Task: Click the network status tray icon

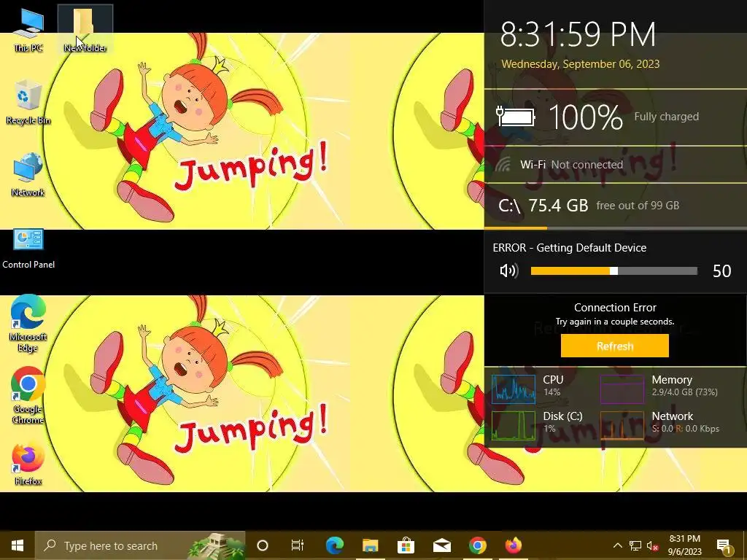Action: [x=635, y=545]
